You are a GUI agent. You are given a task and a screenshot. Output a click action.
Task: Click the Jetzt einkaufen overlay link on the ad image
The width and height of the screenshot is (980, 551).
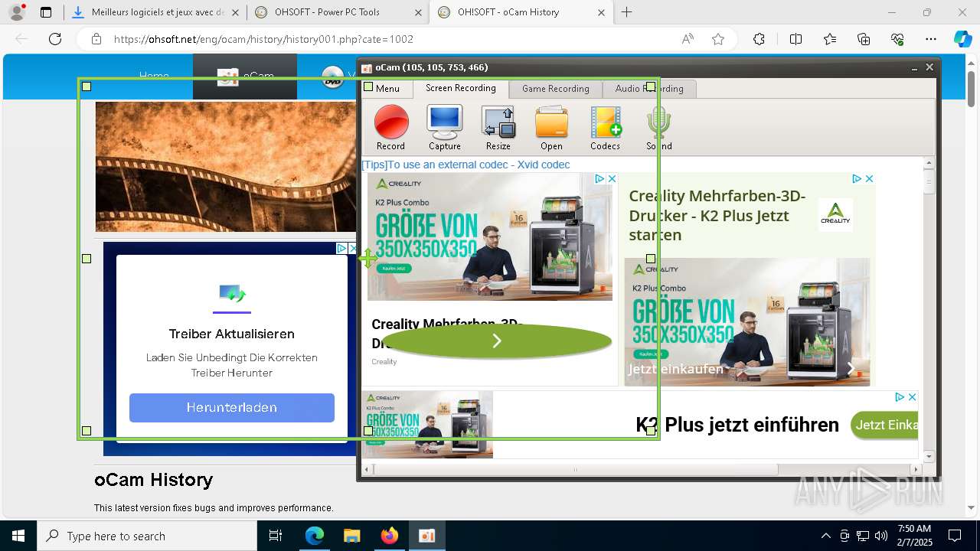coord(675,369)
